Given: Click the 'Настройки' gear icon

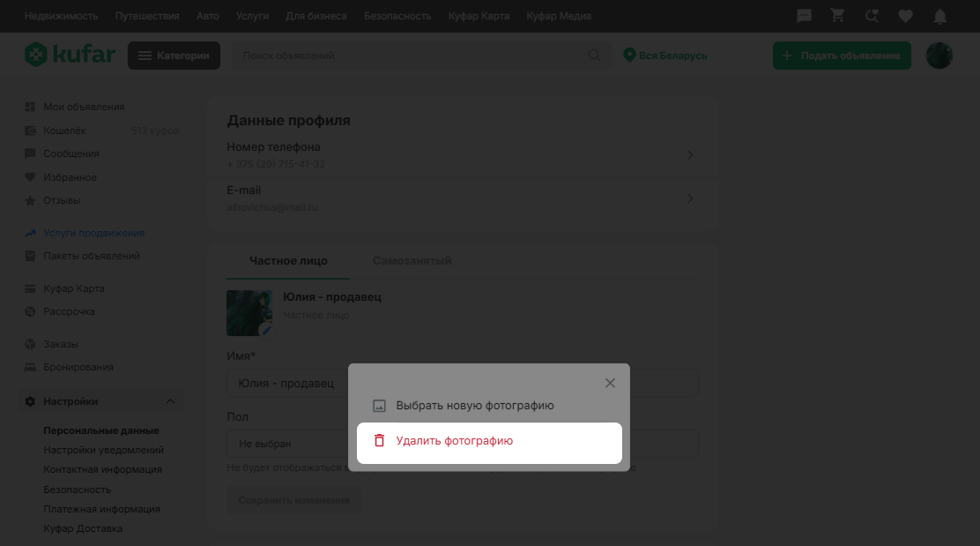Looking at the screenshot, I should coord(30,401).
